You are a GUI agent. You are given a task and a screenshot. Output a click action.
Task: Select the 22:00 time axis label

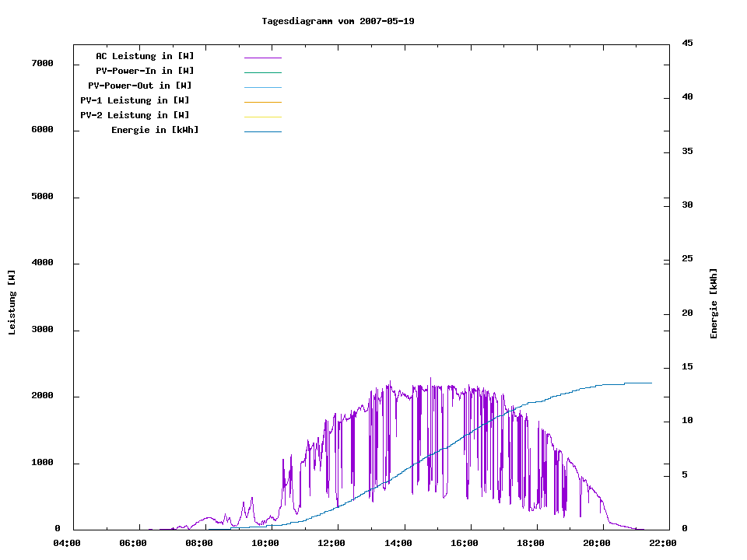point(663,543)
